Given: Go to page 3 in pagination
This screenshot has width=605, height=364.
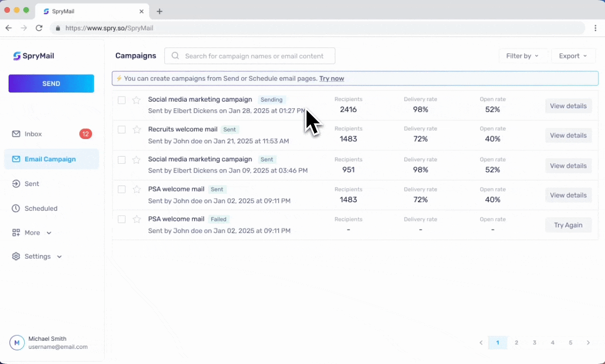Looking at the screenshot, I should 534,342.
